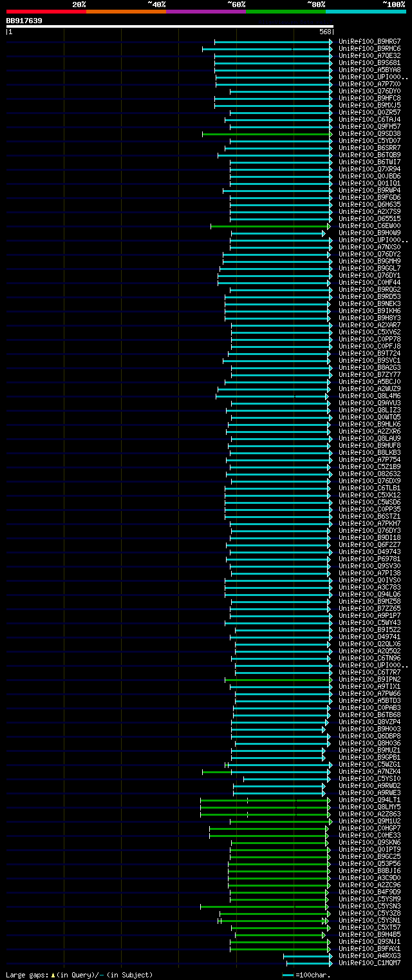The height and width of the screenshot is (980, 412).
Task: Click the UniRef100_C0PFJ8 label
Action: [369, 346]
